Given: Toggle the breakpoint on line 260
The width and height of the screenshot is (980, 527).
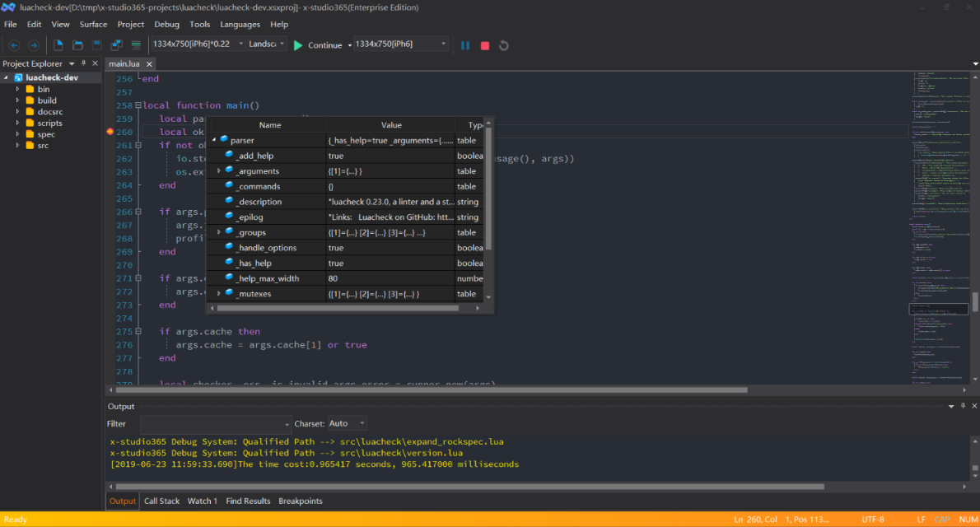Looking at the screenshot, I should [110, 132].
